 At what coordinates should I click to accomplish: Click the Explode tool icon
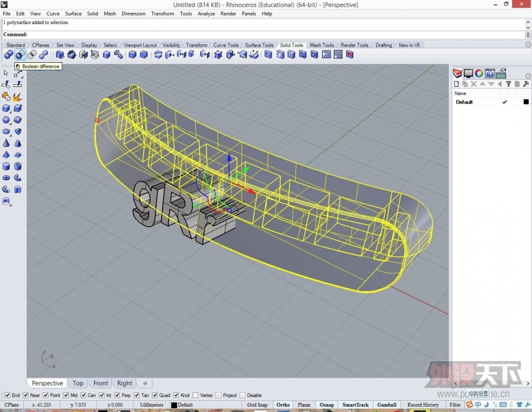pos(18,97)
